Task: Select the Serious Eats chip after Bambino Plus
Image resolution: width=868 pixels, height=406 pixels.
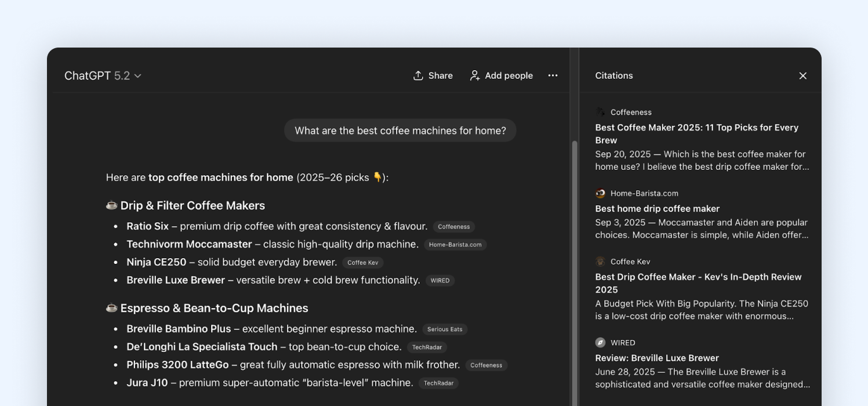Action: pos(445,329)
